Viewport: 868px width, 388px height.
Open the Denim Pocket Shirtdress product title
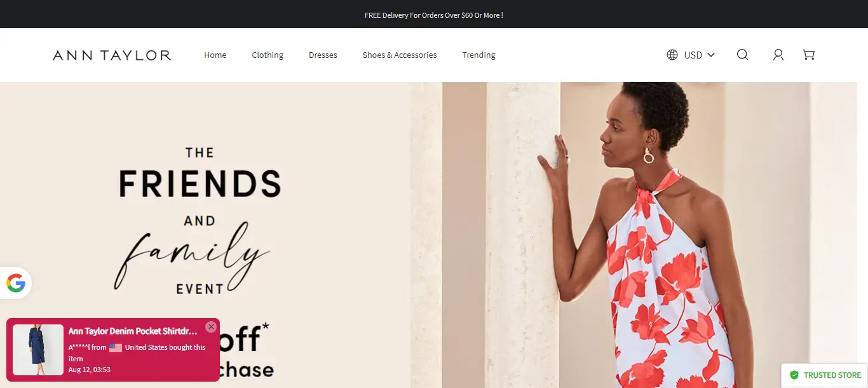[x=133, y=331]
